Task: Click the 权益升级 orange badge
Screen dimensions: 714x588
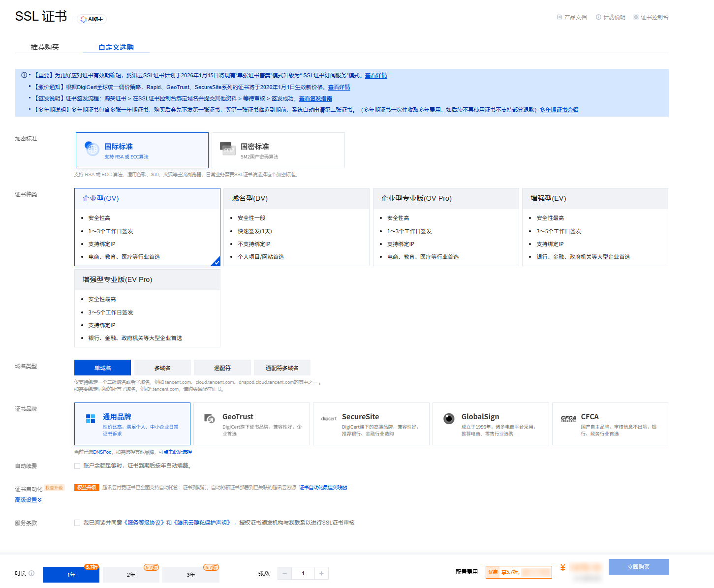Action: [87, 488]
